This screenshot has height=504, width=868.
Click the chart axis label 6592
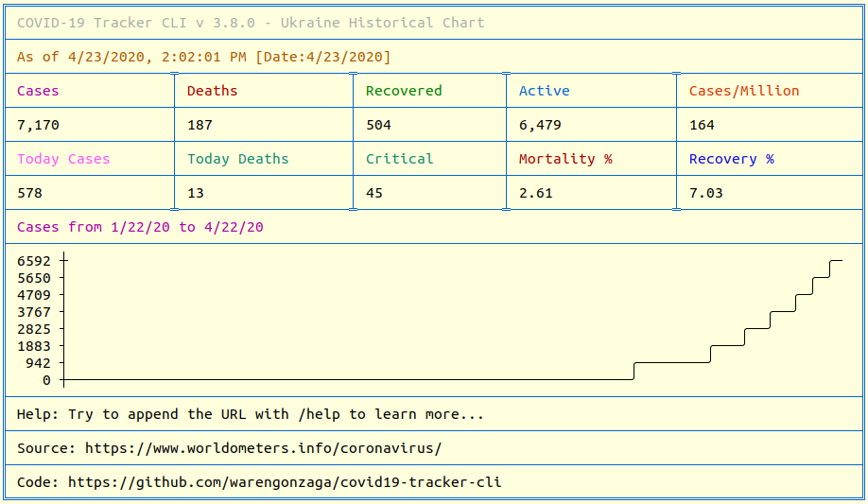click(34, 261)
